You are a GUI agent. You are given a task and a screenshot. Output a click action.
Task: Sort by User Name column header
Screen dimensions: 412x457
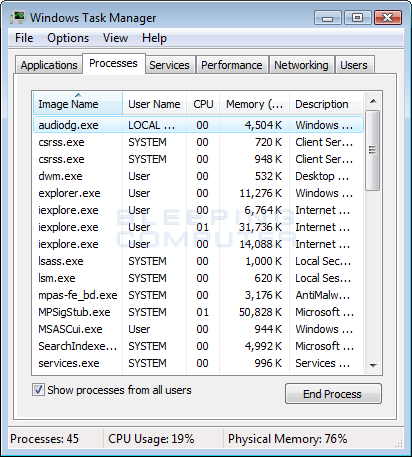(154, 104)
